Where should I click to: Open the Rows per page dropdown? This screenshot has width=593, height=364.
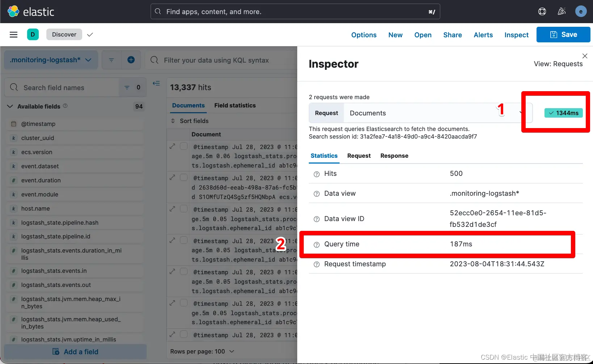(x=202, y=351)
